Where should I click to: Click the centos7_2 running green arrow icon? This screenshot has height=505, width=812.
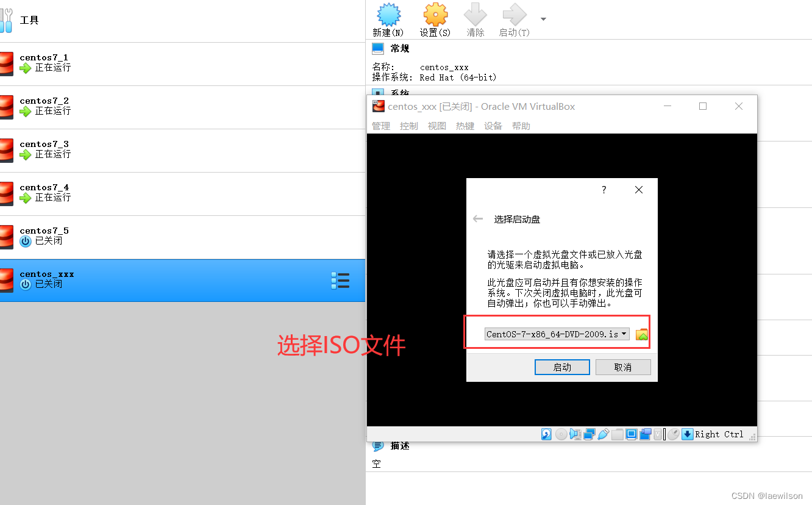coord(25,111)
